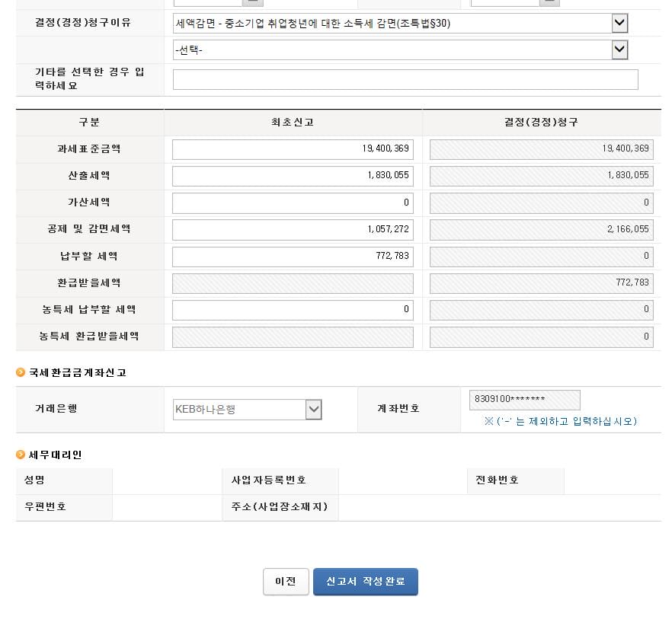Click the 최초신고 공제 및 감면세액 field

click(293, 229)
